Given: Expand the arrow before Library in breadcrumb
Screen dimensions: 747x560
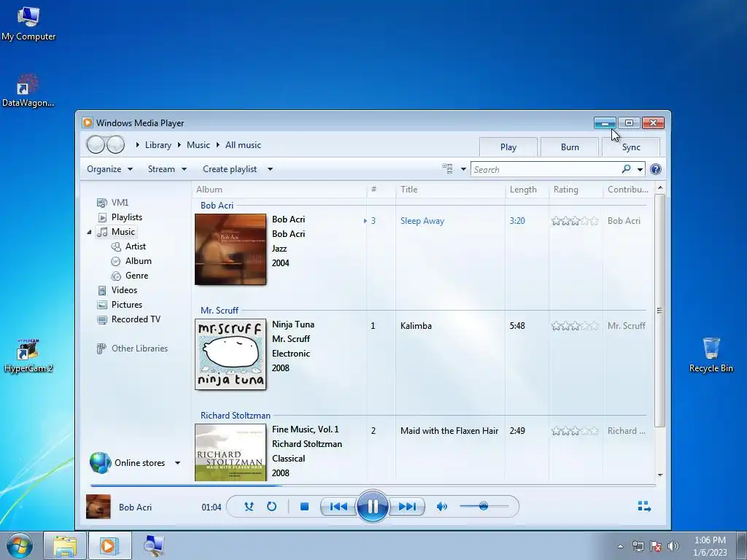Looking at the screenshot, I should pyautogui.click(x=138, y=145).
